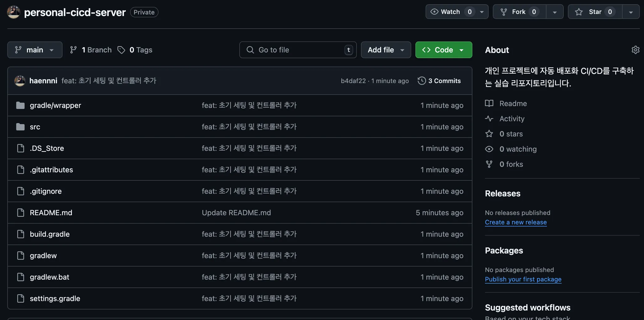
Task: Open the 1 Branch link
Action: tap(91, 50)
